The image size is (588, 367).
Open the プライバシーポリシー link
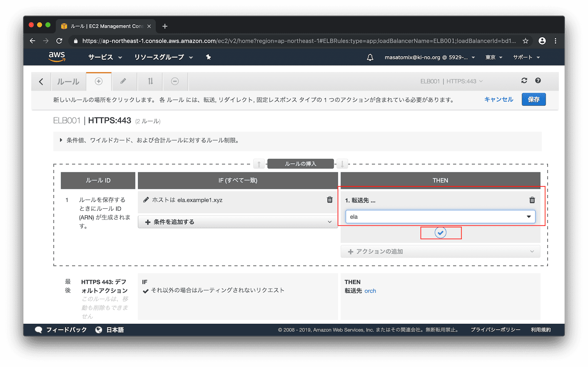point(496,330)
